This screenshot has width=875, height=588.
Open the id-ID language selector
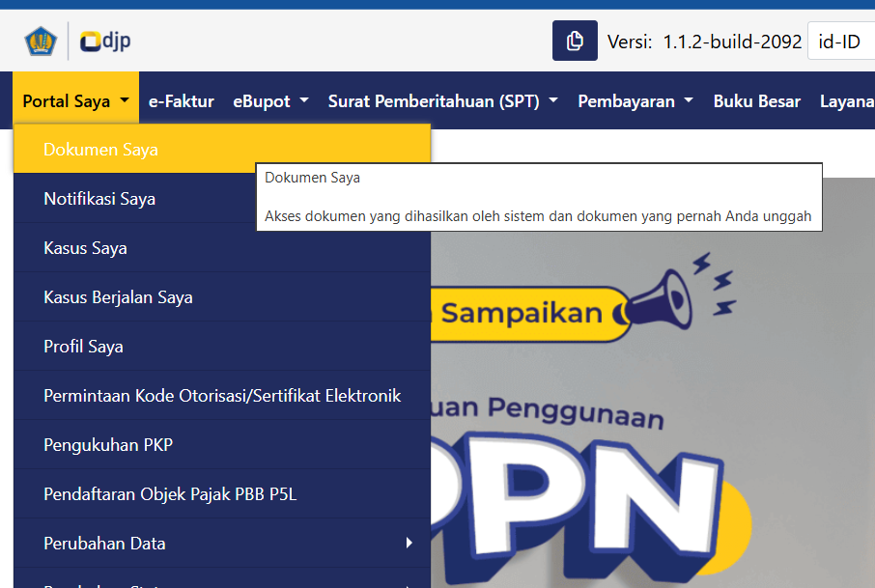[841, 42]
